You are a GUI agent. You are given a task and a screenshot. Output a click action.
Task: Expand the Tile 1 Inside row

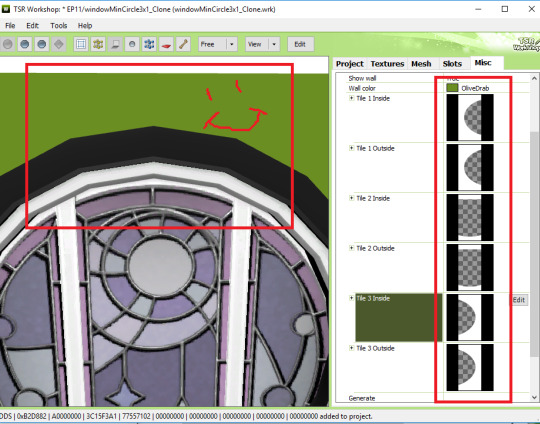351,98
